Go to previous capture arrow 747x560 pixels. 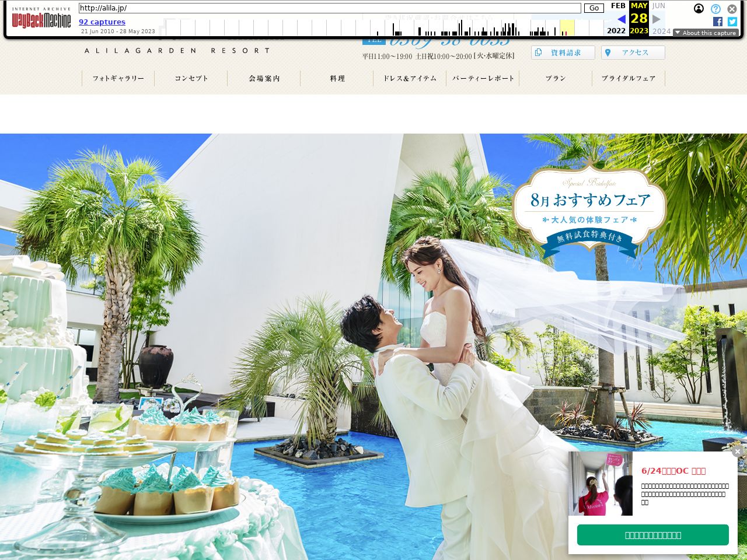622,19
